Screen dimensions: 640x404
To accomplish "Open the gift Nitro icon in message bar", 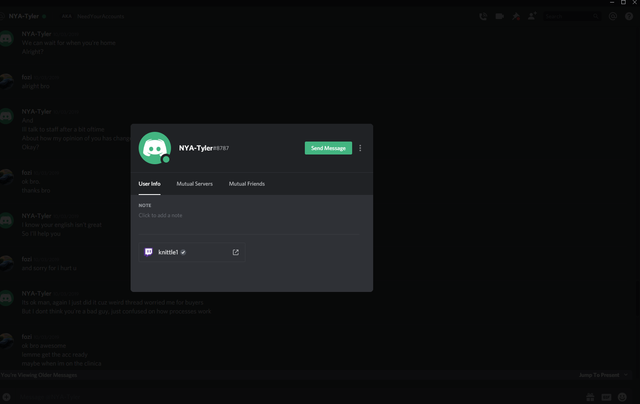I will (590, 397).
